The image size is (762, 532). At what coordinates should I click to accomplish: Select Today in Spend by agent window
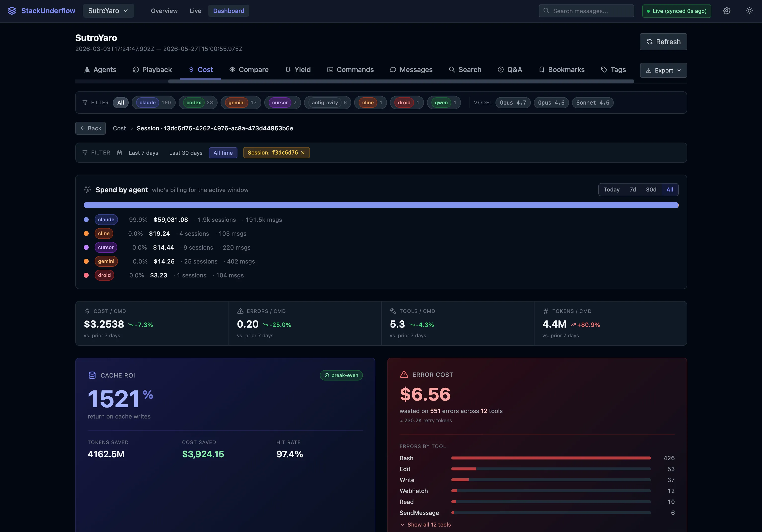611,190
